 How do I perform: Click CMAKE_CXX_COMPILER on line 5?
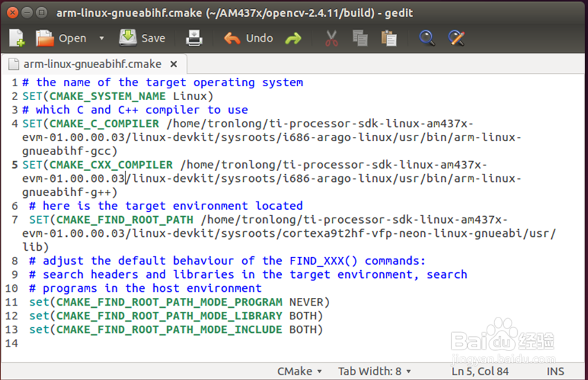111,165
